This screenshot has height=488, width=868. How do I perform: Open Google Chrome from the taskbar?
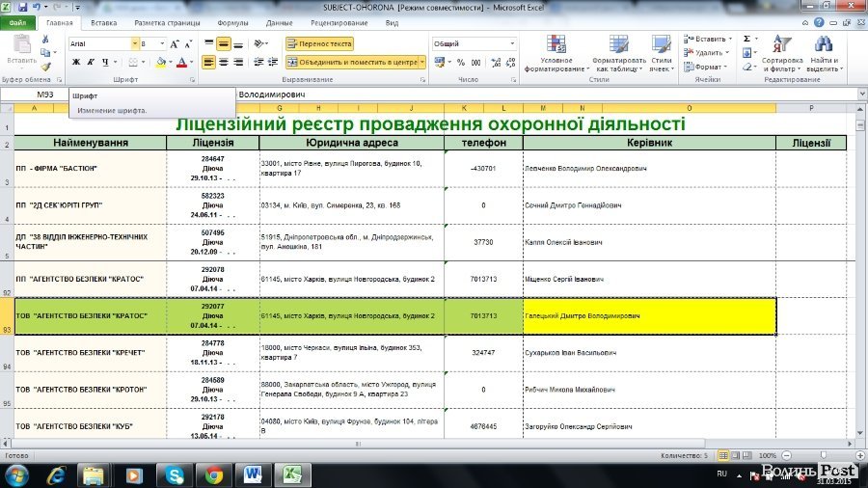(x=214, y=474)
